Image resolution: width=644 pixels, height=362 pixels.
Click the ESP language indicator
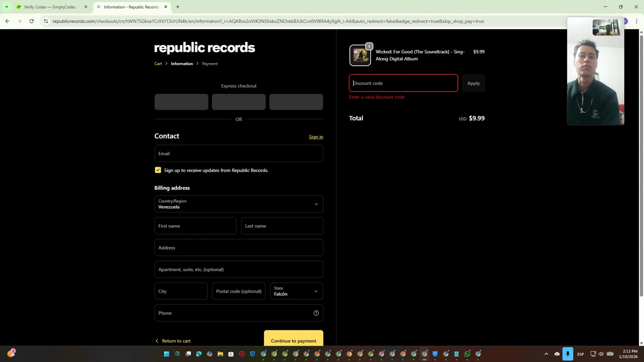580,354
